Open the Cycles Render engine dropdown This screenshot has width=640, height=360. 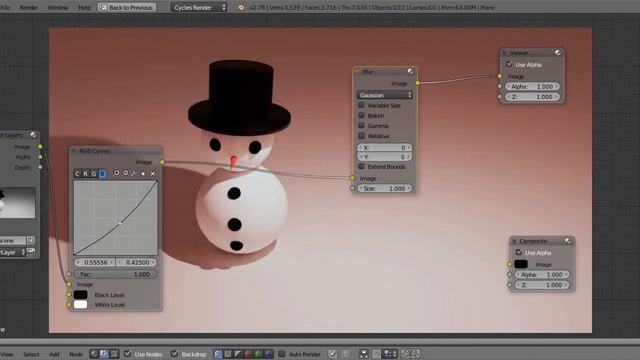pos(199,7)
